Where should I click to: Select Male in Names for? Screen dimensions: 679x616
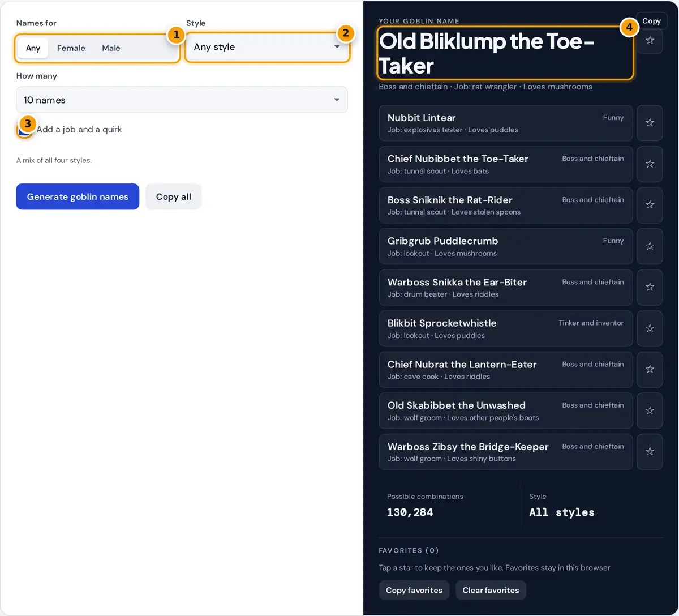pos(111,48)
